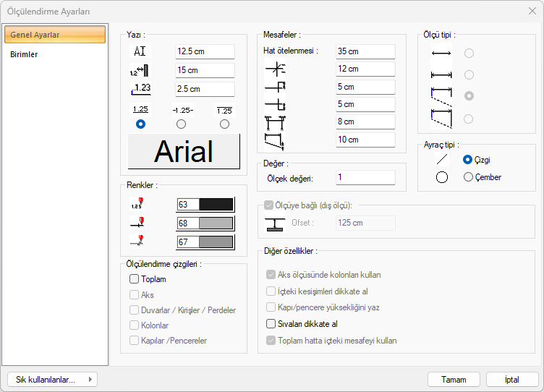Select the Genel Ayarlar section
This screenshot has height=392, width=544.
coord(35,35)
